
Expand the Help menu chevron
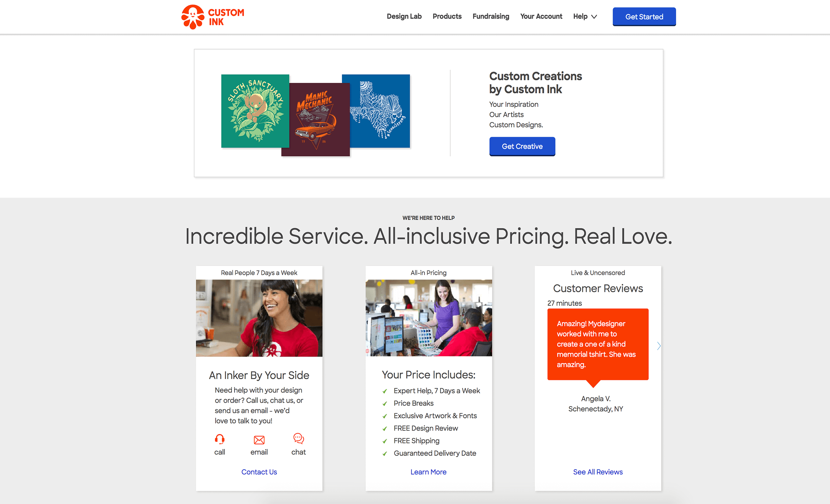(594, 17)
